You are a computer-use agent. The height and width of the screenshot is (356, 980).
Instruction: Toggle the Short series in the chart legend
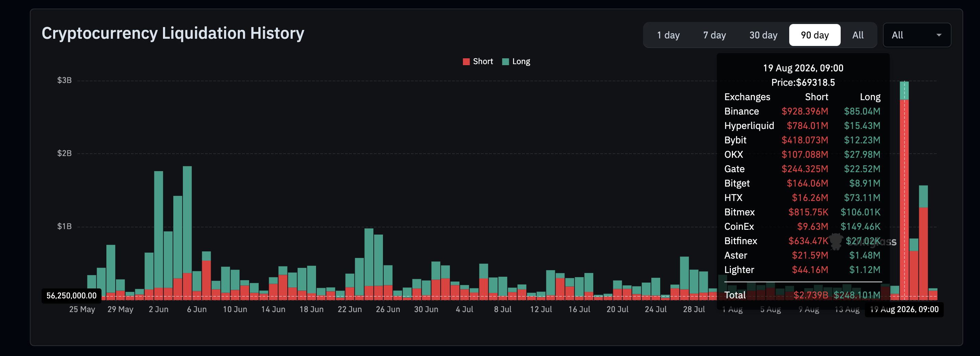tap(478, 61)
